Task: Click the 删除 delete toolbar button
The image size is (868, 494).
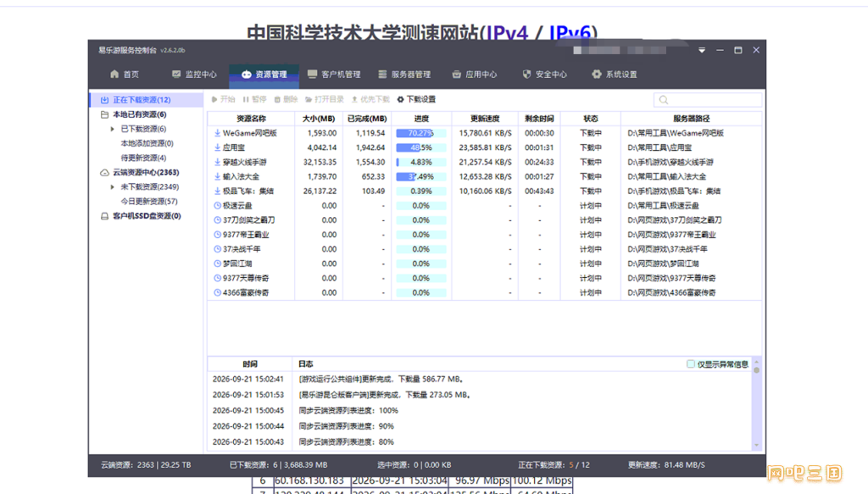Action: [x=287, y=100]
